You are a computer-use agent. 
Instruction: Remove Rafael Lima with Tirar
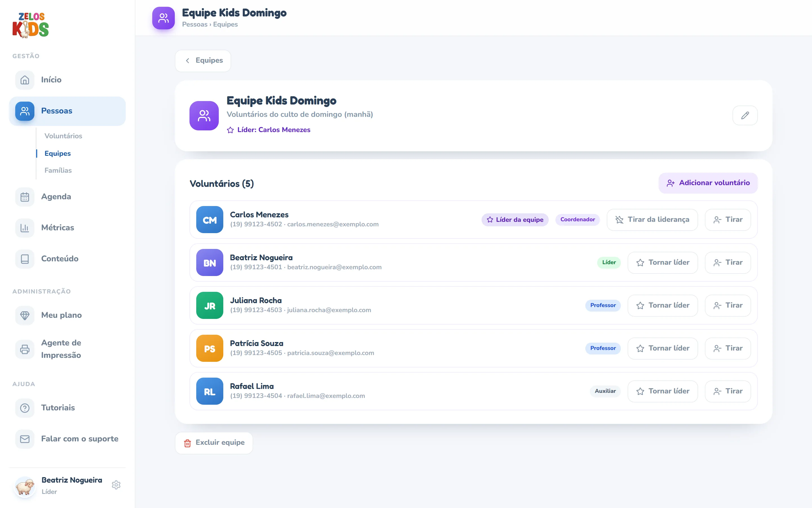coord(728,391)
